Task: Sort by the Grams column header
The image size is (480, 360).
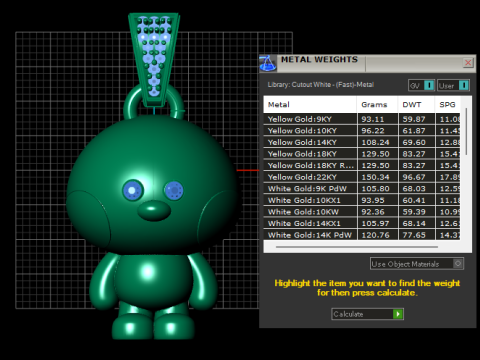Action: [377, 105]
